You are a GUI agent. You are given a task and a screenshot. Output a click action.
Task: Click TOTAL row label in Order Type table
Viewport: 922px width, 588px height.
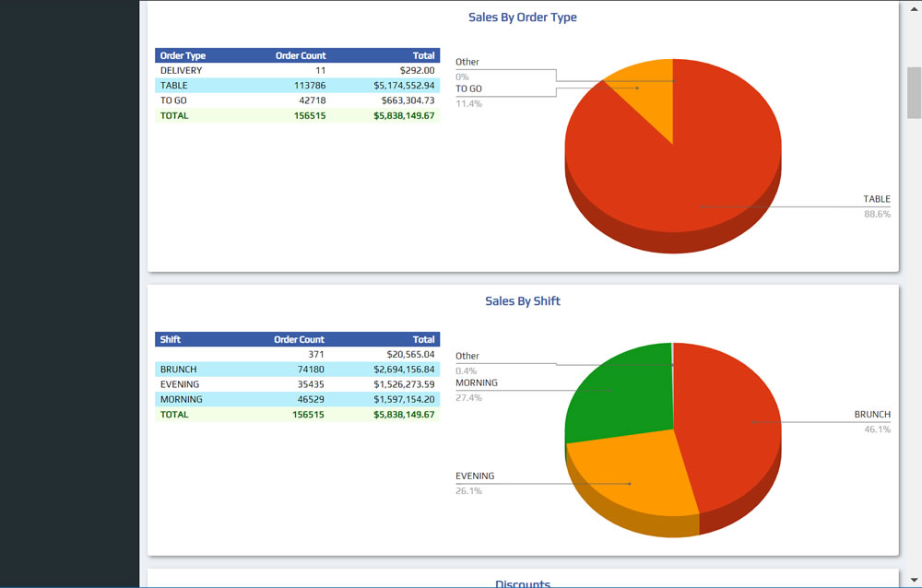coord(174,116)
